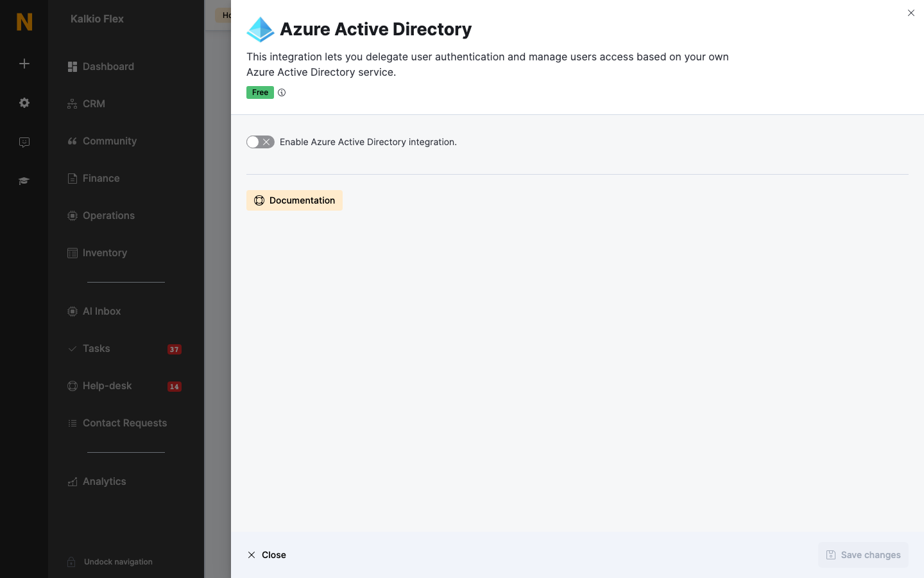This screenshot has height=578, width=924.
Task: Click the info icon beside Free badge
Action: click(282, 92)
